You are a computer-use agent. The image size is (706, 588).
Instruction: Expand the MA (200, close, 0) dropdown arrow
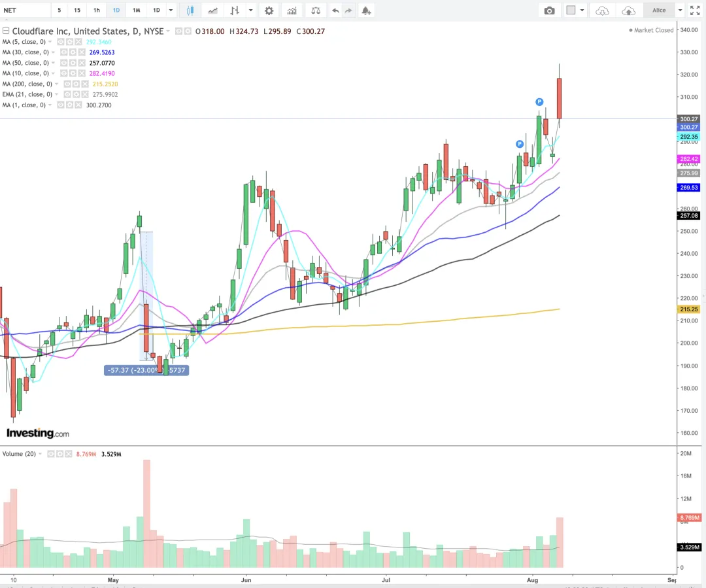tap(57, 84)
